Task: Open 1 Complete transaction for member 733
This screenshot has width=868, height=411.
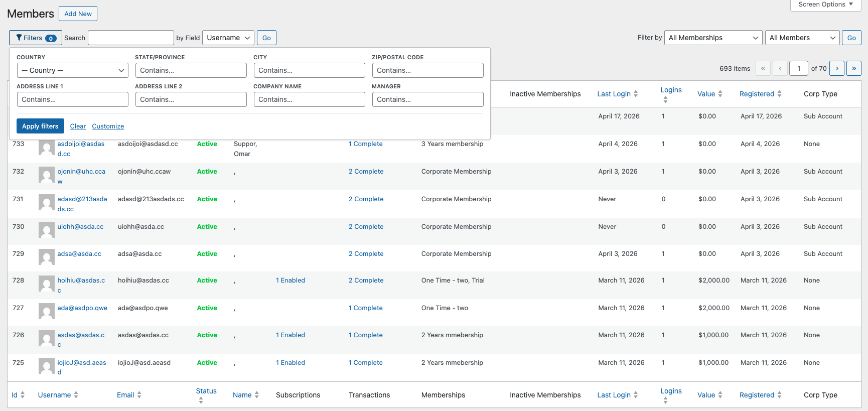Action: [366, 144]
